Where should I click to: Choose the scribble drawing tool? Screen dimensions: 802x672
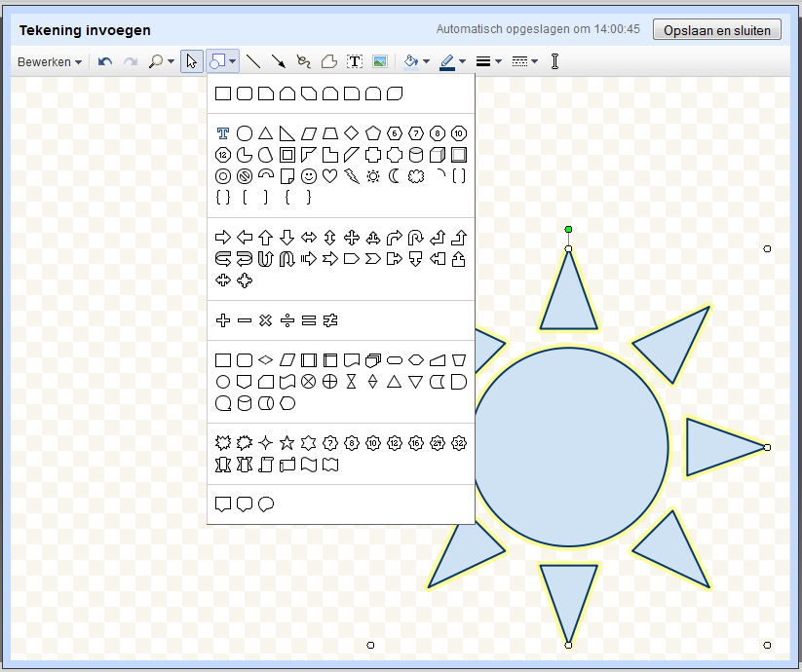(x=303, y=61)
